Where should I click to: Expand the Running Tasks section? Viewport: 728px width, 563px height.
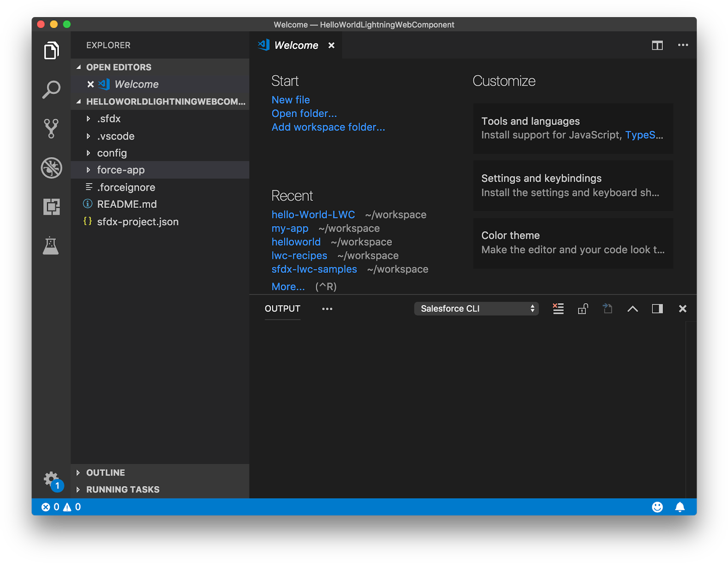coord(160,490)
